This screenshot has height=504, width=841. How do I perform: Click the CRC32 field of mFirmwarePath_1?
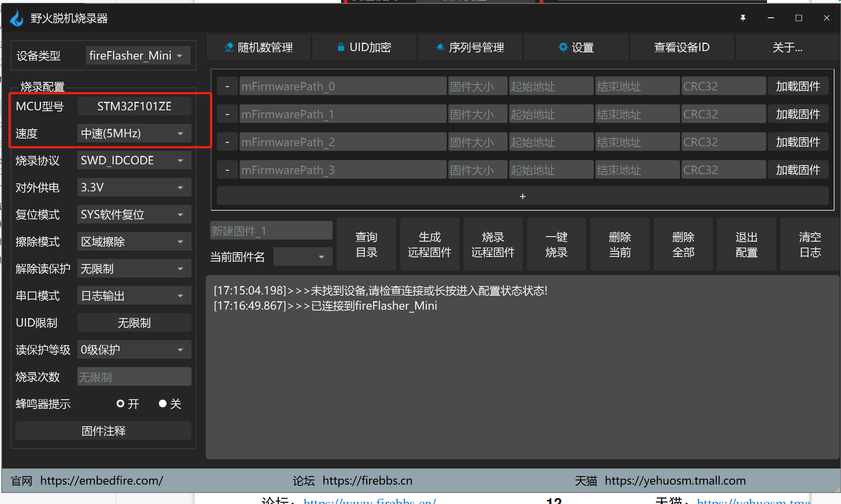click(724, 114)
